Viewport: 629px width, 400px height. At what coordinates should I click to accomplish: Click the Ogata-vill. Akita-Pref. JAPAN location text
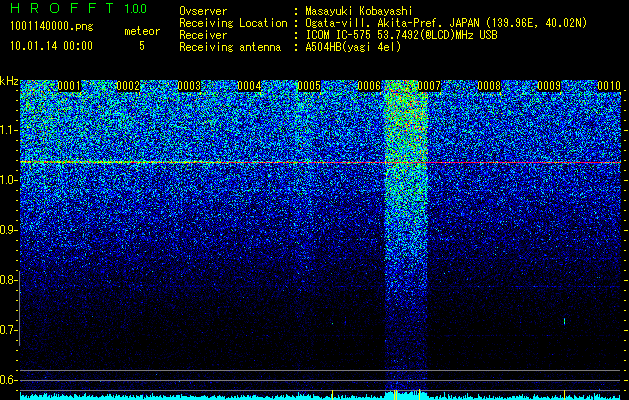(446, 23)
